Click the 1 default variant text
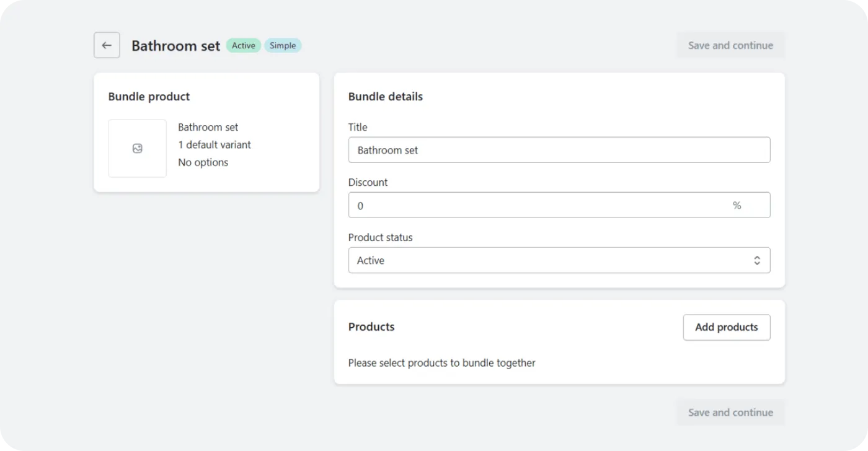The width and height of the screenshot is (868, 451). (x=215, y=144)
